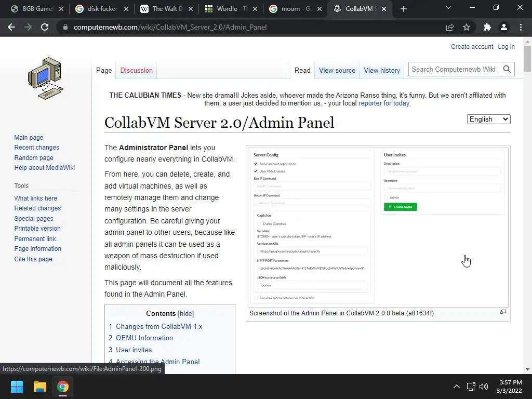Click the share page icon
This screenshot has height=399, width=532.
tap(450, 27)
